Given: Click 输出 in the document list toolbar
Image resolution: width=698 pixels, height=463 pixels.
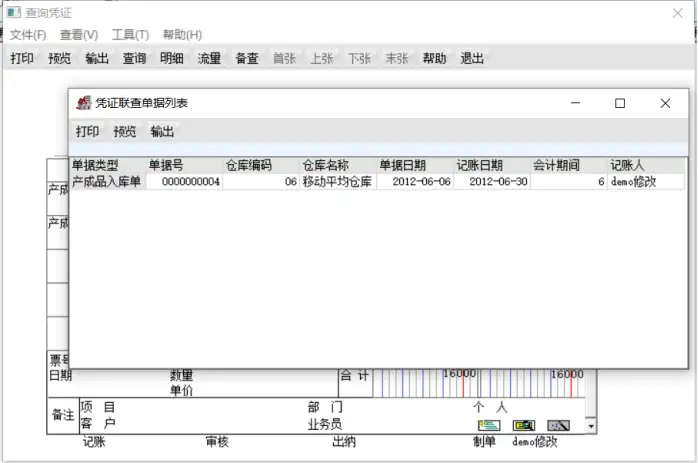Looking at the screenshot, I should [x=162, y=131].
